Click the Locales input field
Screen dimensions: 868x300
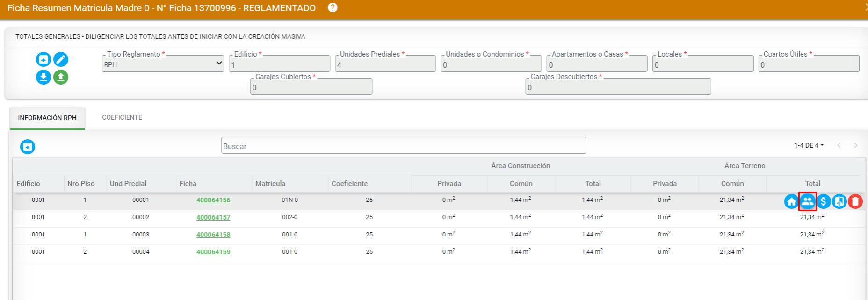(703, 64)
